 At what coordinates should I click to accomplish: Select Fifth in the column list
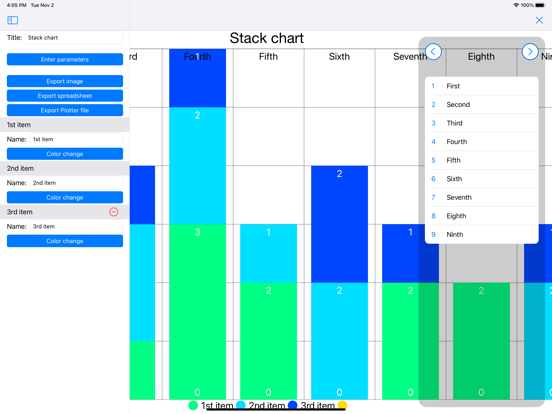tap(482, 160)
